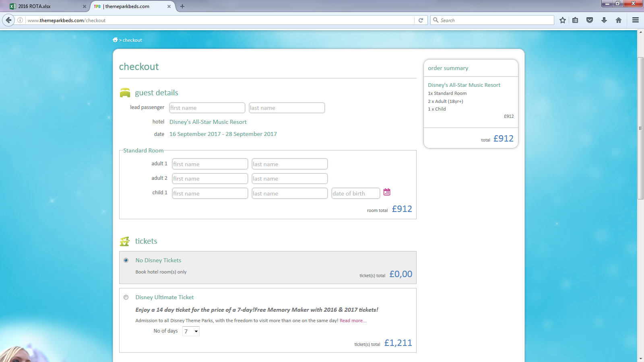The image size is (644, 362).
Task: Click the £0,00 ticket total
Action: (401, 274)
